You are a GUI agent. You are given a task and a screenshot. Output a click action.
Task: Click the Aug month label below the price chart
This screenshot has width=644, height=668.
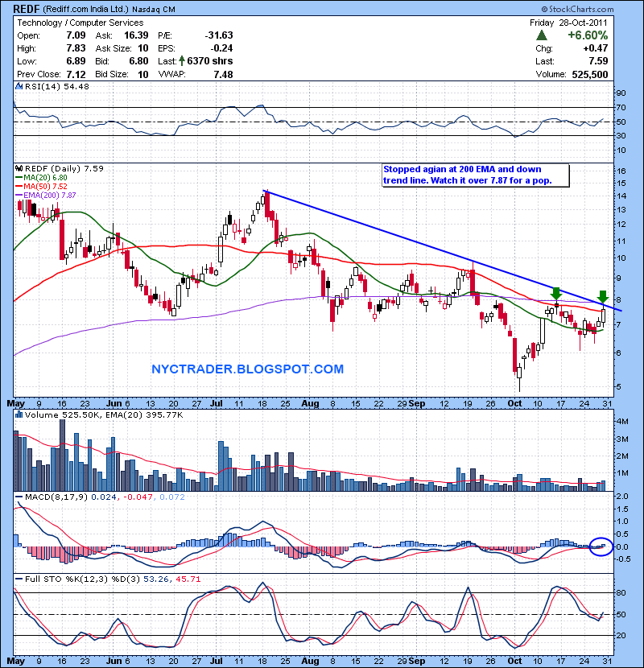[x=310, y=403]
